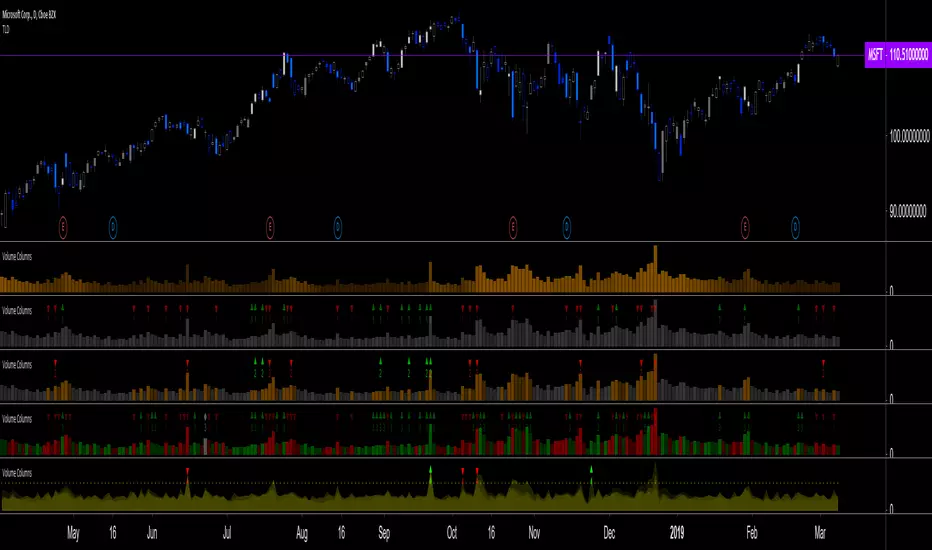Select the TLD indicator label
This screenshot has height=550, width=932.
[5, 29]
